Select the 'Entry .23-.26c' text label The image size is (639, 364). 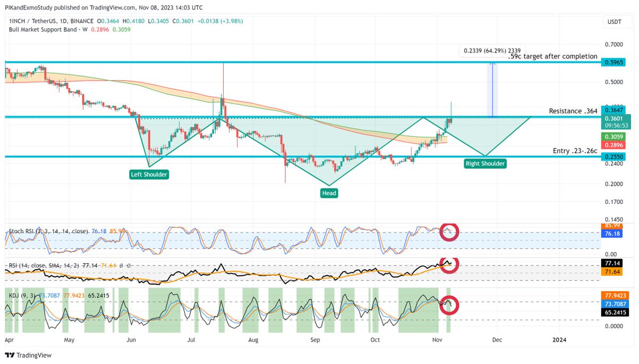click(576, 151)
